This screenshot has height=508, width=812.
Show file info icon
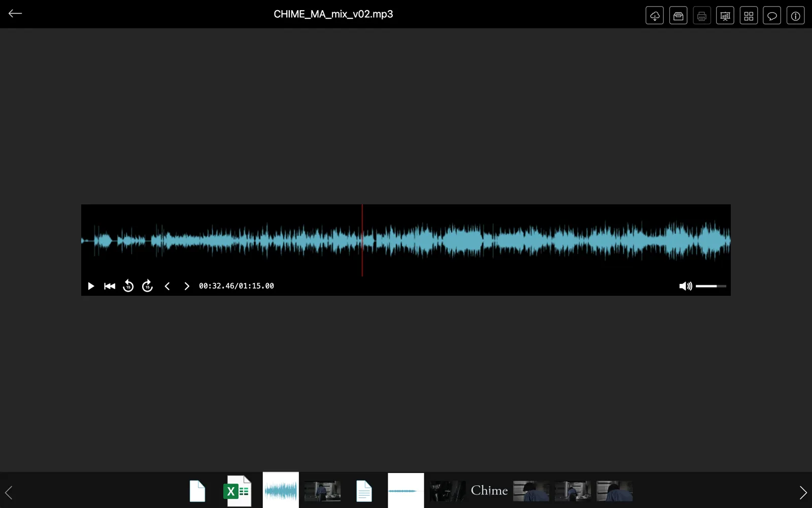click(x=795, y=16)
